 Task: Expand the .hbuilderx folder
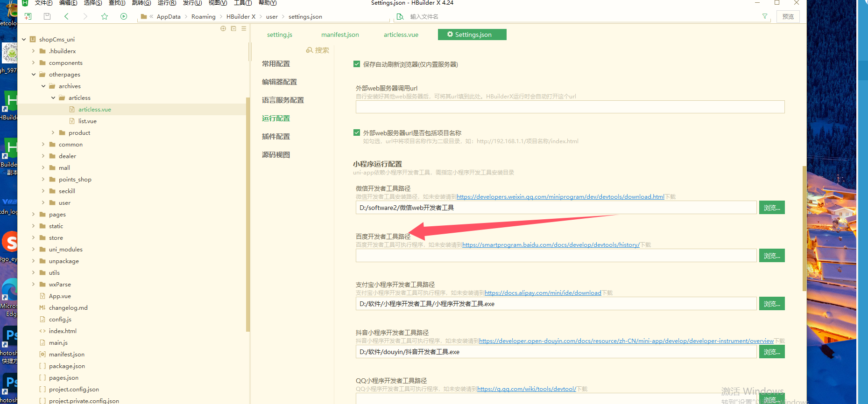(x=33, y=51)
